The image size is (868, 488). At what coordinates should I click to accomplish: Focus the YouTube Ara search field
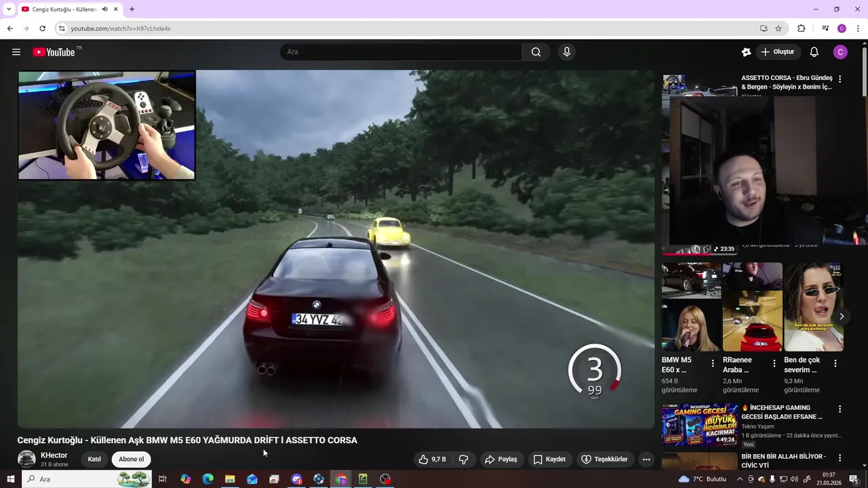pyautogui.click(x=401, y=52)
